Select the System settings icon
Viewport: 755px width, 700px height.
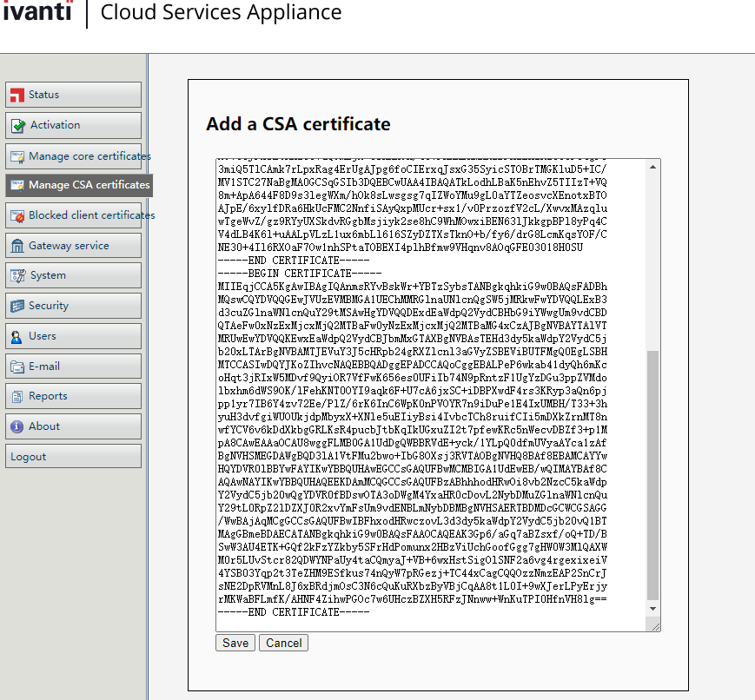(17, 275)
